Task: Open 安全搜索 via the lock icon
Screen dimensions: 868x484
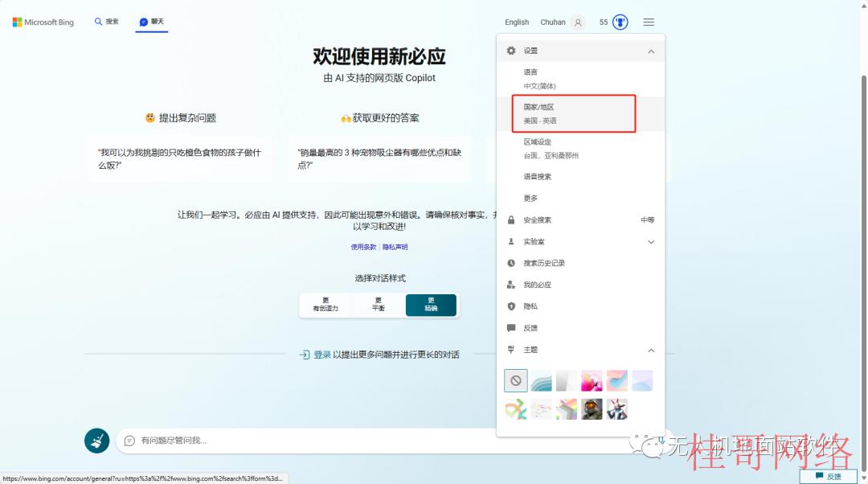Action: pos(511,219)
